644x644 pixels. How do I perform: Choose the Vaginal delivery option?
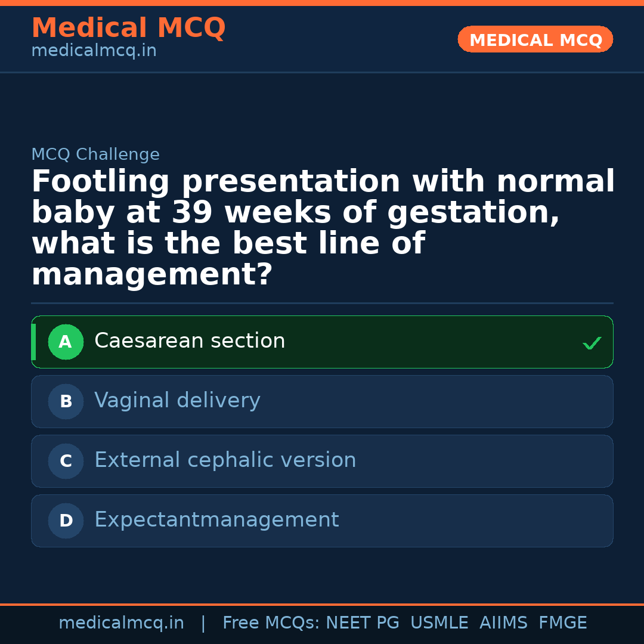(177, 401)
